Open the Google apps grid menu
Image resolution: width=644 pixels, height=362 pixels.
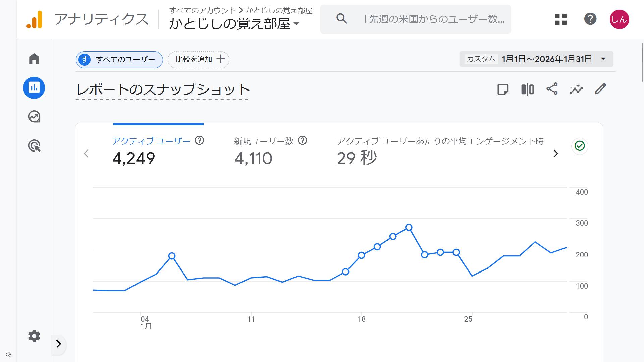pos(560,19)
